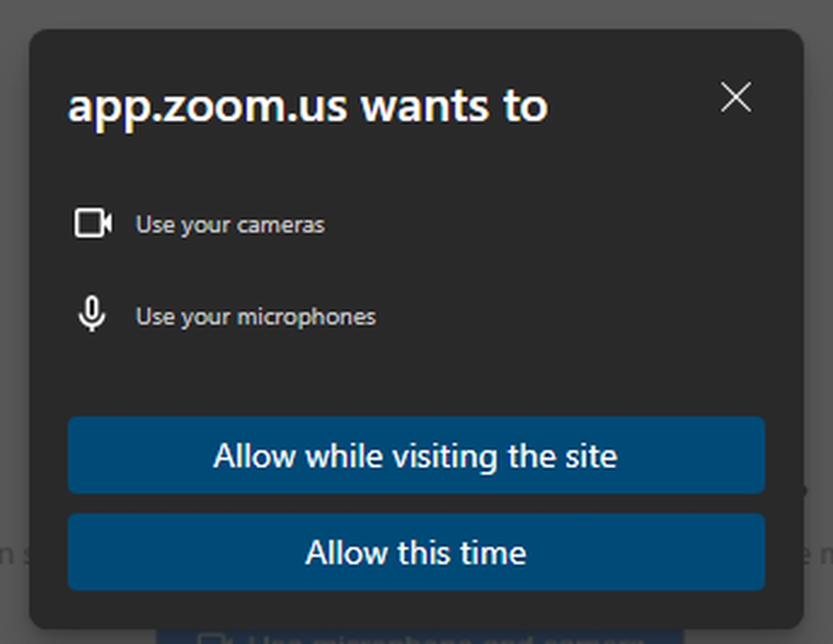833x644 pixels.
Task: Close the permission prompt with the X
Action: [x=735, y=98]
